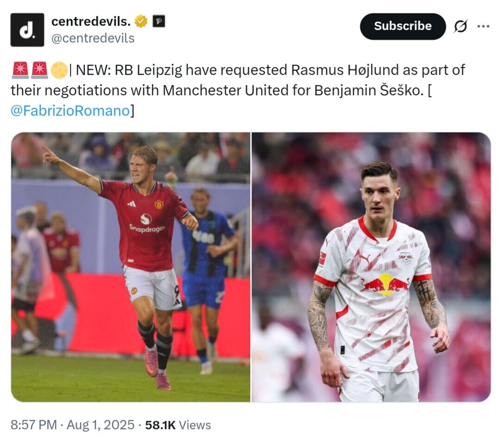Click the yellow circle emoji
Viewport: 504px width, 447px height.
coord(59,70)
